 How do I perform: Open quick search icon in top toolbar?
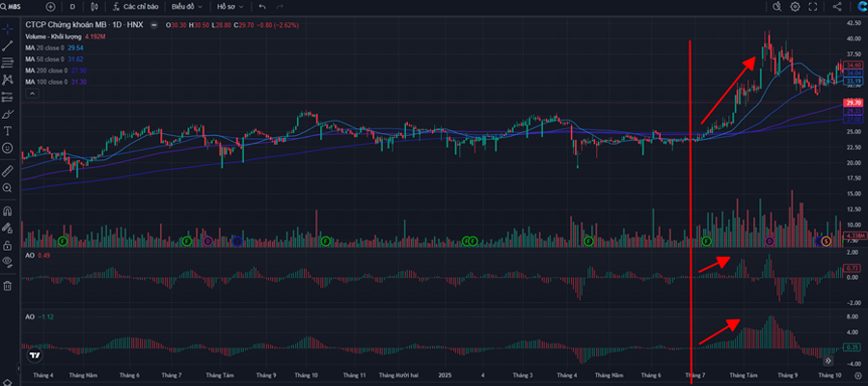click(776, 7)
